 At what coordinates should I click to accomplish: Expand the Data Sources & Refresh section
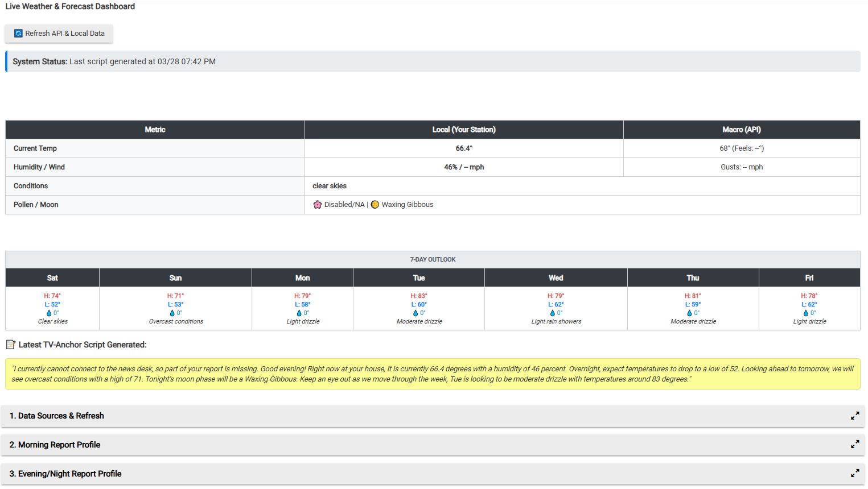click(x=57, y=416)
